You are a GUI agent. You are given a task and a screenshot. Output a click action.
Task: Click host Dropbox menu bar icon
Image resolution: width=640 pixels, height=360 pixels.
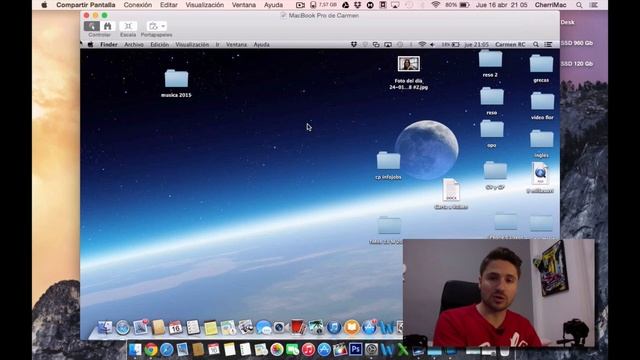pos(358,5)
